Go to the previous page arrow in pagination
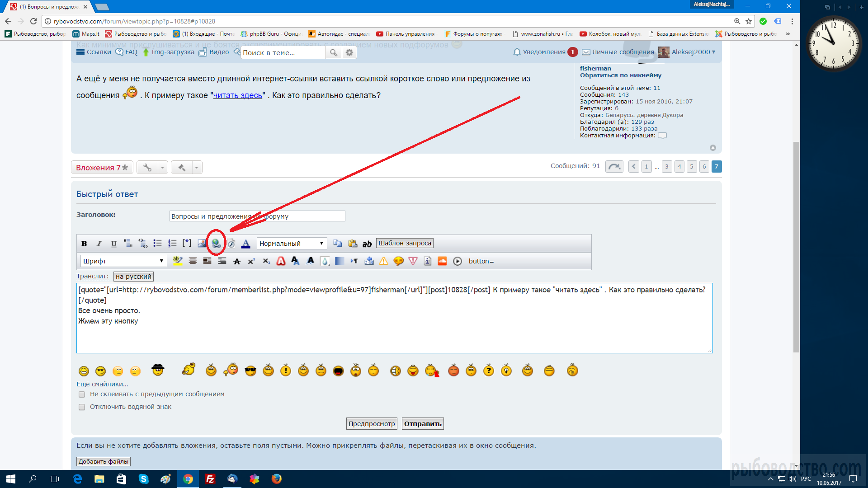 pyautogui.click(x=634, y=167)
